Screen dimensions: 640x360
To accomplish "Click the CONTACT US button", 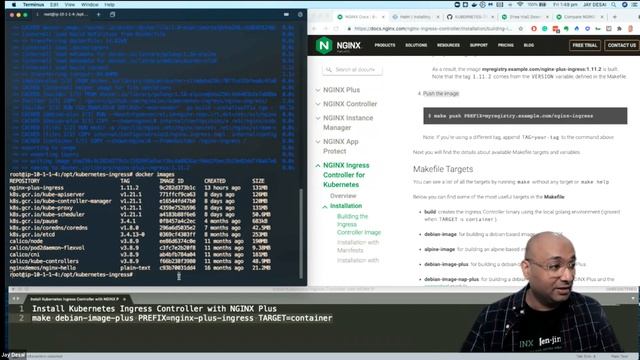I will (x=622, y=45).
